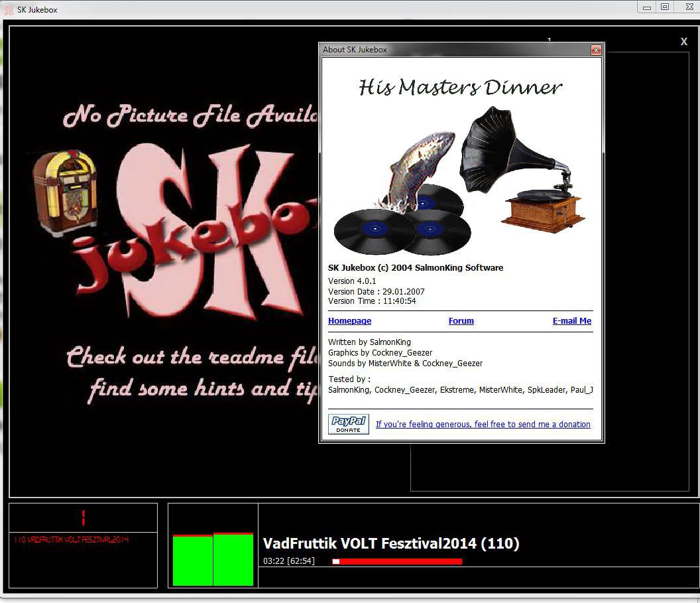Viewport: 700px width, 603px height.
Task: Click the gramophone image in About dialog
Action: coord(522,170)
